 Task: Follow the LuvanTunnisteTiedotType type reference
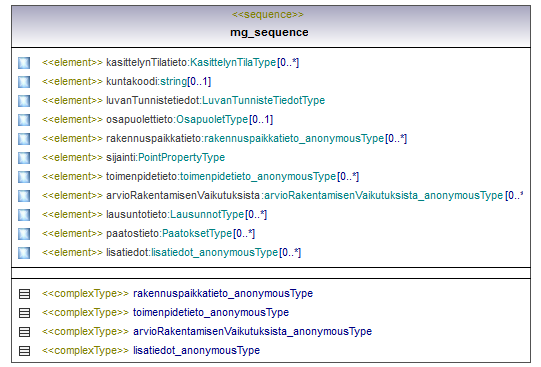point(264,100)
